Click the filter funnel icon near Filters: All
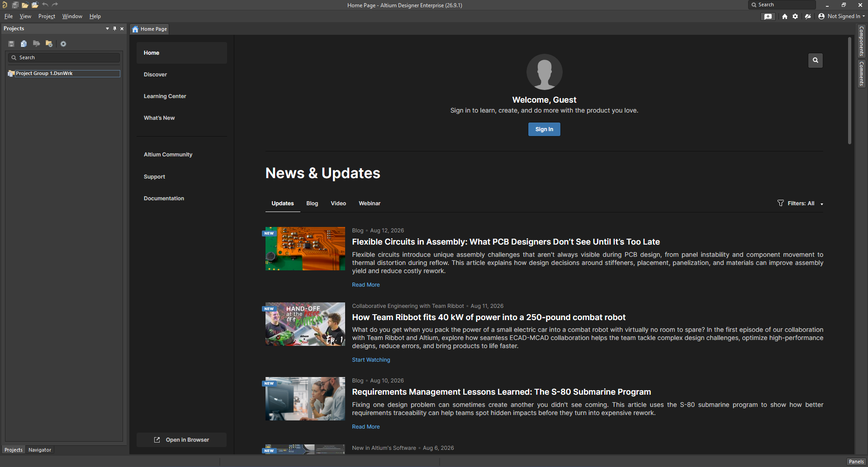Viewport: 868px width, 467px height. tap(781, 203)
